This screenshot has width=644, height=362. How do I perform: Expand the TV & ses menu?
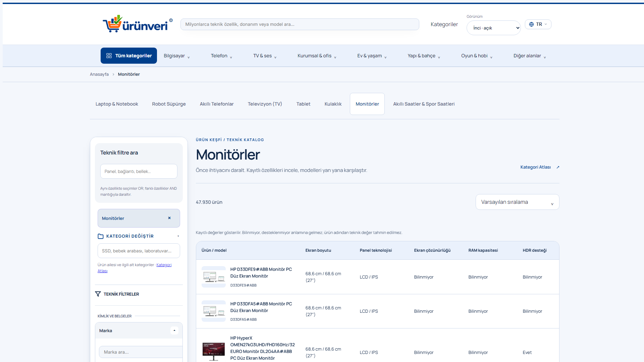coord(265,56)
